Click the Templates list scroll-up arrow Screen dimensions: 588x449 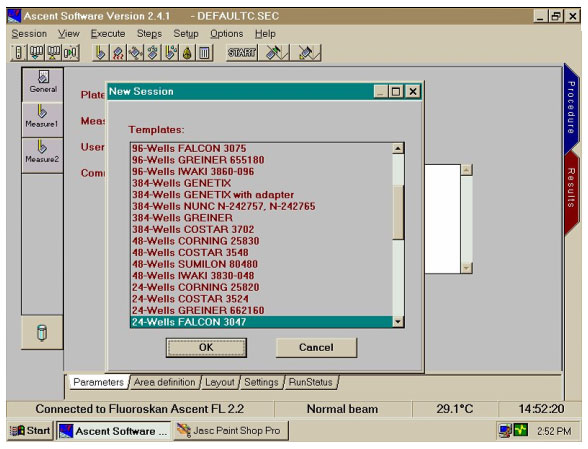click(x=398, y=149)
